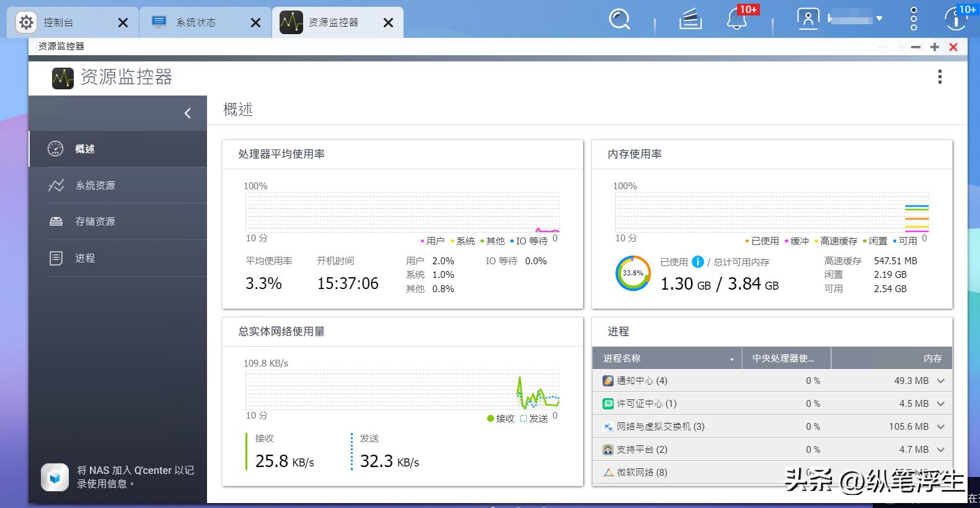
Task: Click the 支持平台 process icon
Action: pos(608,450)
